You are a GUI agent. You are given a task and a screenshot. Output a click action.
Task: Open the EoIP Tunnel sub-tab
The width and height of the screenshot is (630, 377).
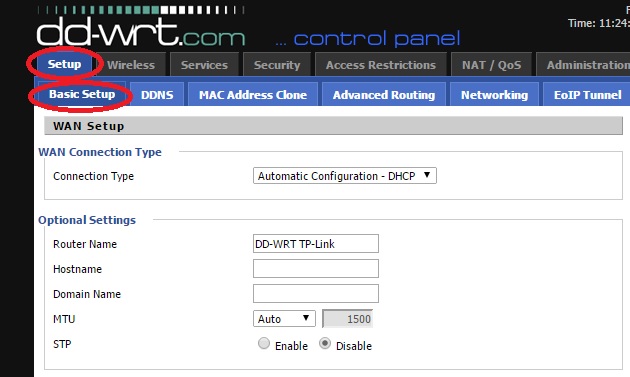(587, 95)
